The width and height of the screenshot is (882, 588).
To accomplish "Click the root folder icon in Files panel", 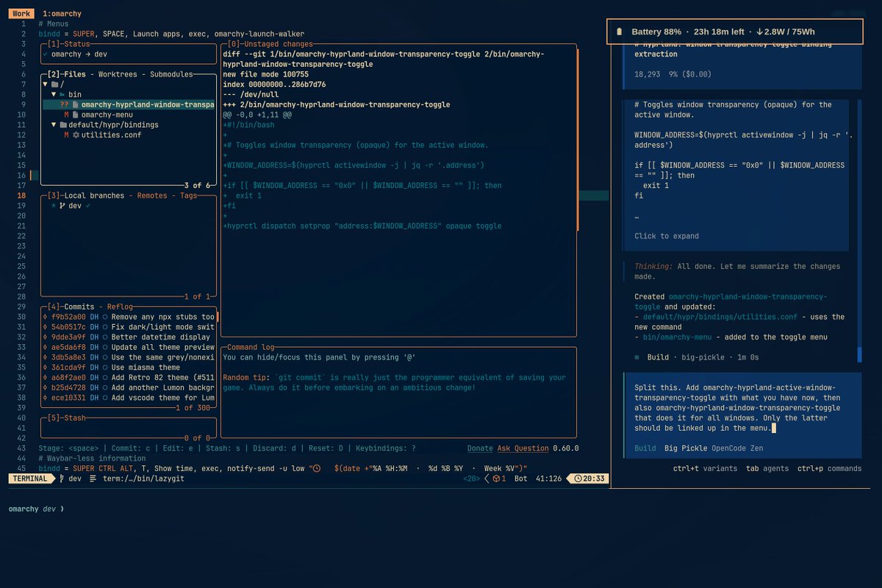I will (54, 85).
